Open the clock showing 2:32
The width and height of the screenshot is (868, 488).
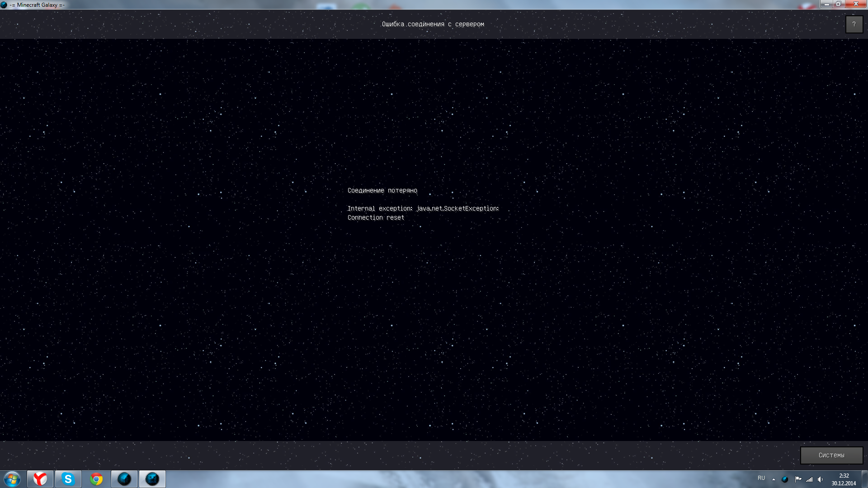tap(844, 479)
